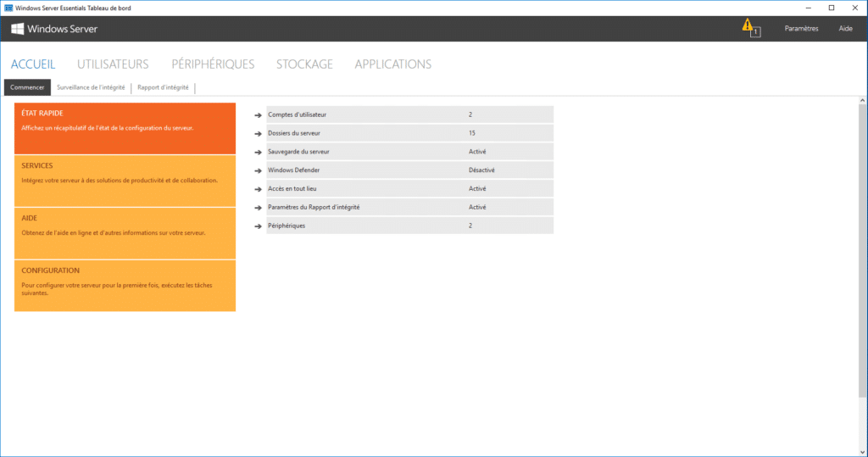Click arrow icon beside Windows Defender
Image resolution: width=868 pixels, height=457 pixels.
[x=258, y=170]
